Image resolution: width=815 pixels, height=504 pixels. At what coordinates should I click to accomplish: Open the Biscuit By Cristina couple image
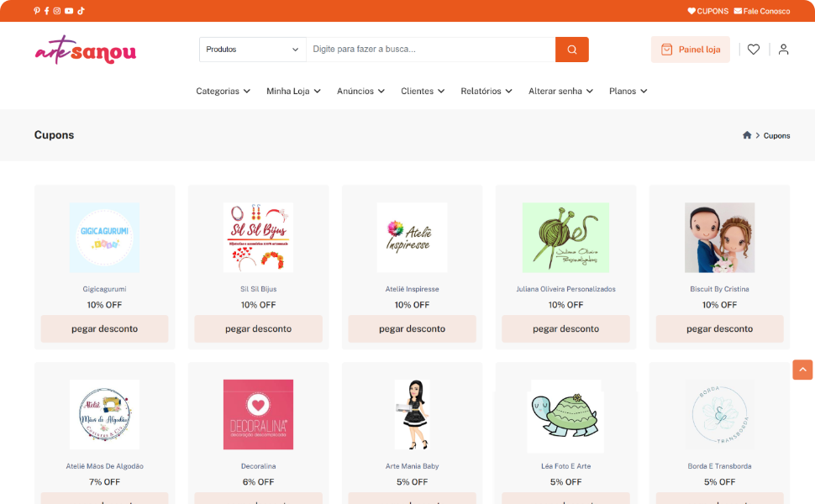719,238
